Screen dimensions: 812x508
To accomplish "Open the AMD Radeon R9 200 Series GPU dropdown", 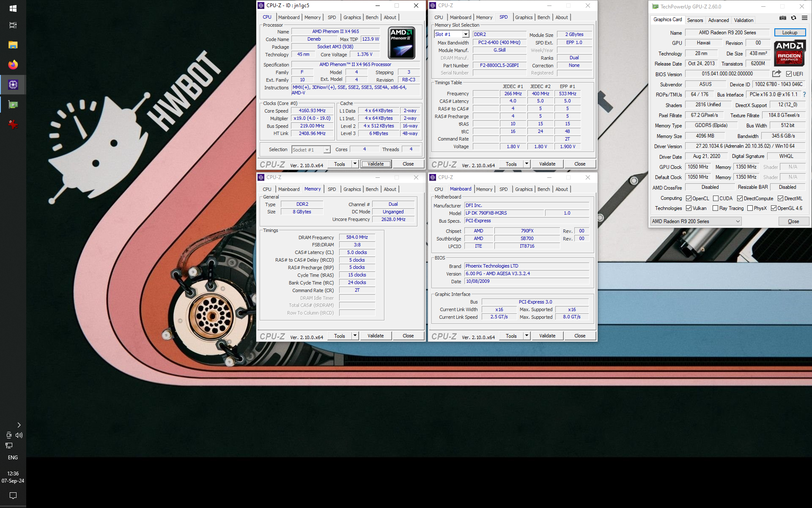I will coord(696,221).
